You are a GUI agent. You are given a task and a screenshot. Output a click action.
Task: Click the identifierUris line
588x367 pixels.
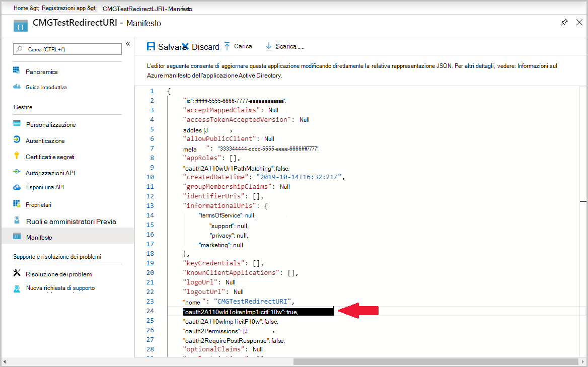tap(223, 196)
